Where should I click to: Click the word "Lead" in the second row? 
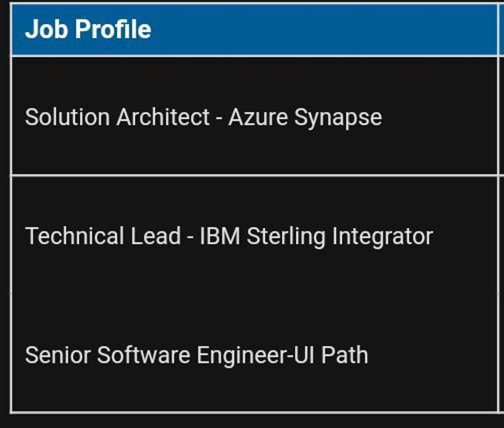(x=156, y=236)
